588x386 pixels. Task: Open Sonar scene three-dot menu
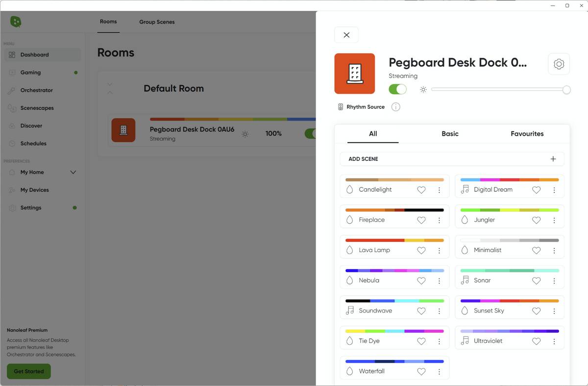point(554,281)
